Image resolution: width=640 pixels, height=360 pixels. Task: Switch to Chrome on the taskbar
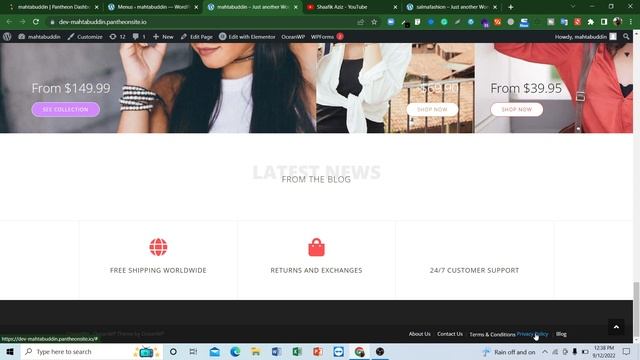point(359,351)
